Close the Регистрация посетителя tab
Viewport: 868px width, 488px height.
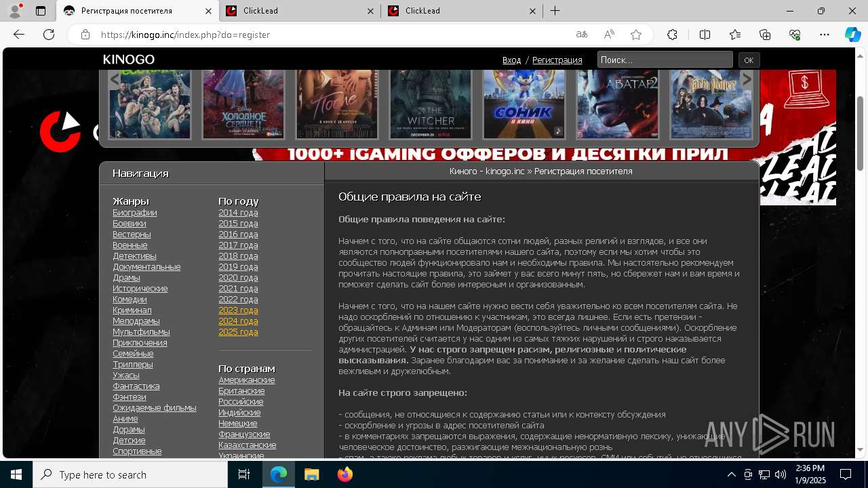tap(208, 11)
